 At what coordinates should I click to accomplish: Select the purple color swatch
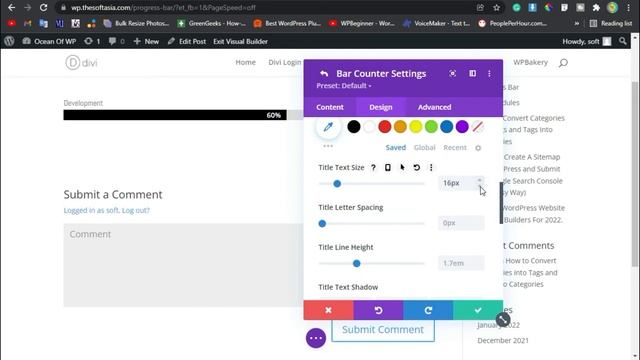(462, 127)
